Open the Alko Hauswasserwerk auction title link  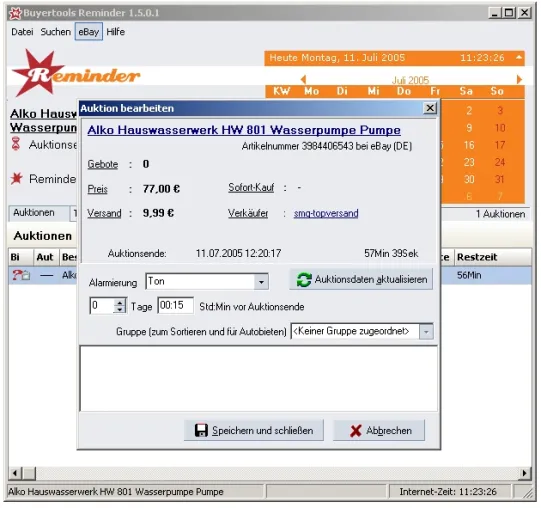click(244, 130)
